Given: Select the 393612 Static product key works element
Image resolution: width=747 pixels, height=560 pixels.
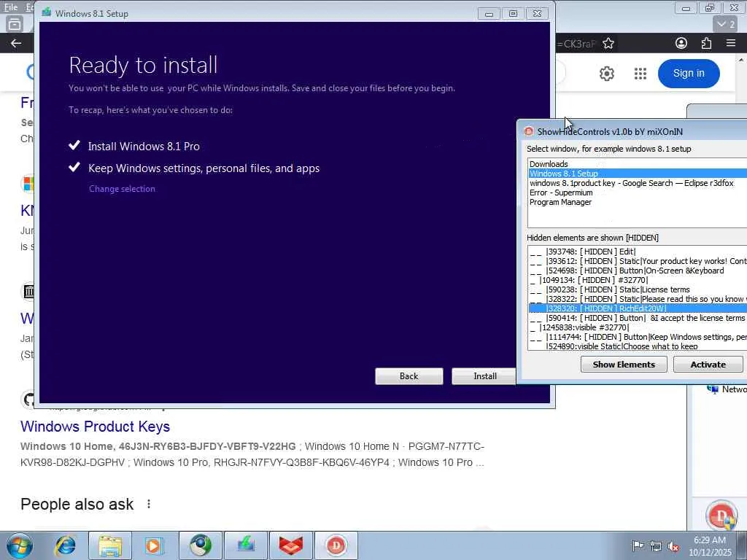Looking at the screenshot, I should (x=638, y=261).
